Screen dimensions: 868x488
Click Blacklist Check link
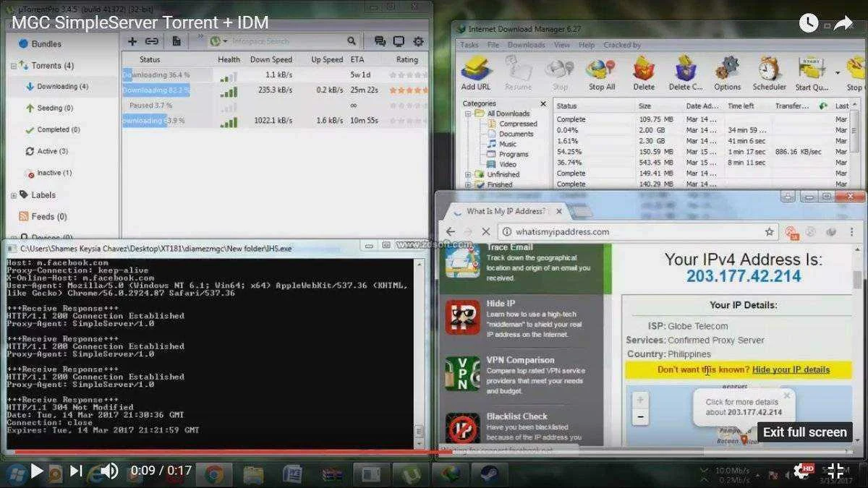point(516,416)
